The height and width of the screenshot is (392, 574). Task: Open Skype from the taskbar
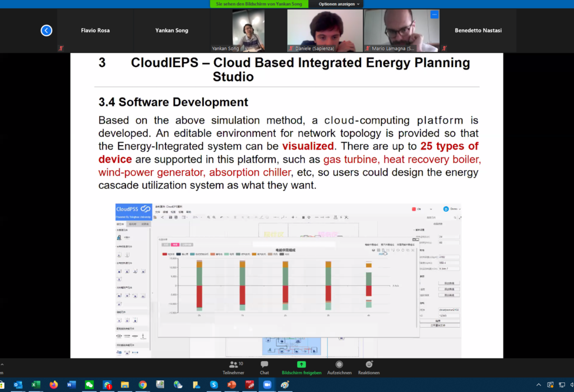214,385
